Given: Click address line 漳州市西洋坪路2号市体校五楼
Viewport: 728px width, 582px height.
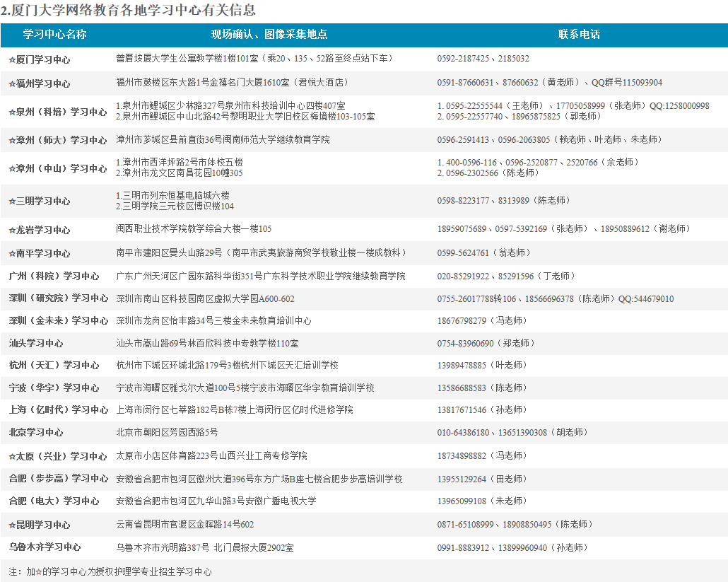Looking at the screenshot, I should click(x=180, y=163).
